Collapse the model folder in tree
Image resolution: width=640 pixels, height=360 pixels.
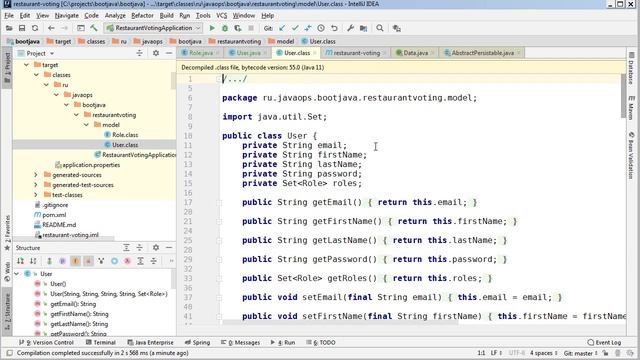[x=86, y=125]
